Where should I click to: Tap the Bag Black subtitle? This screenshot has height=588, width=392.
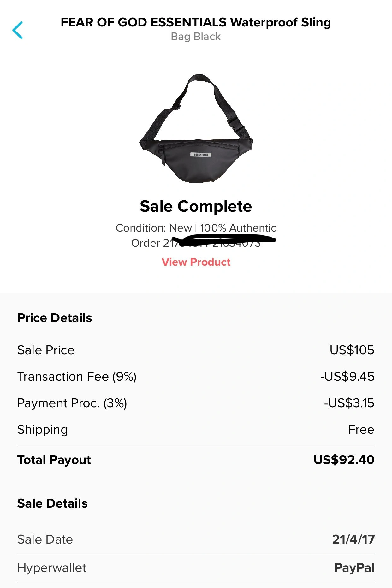[x=196, y=37]
